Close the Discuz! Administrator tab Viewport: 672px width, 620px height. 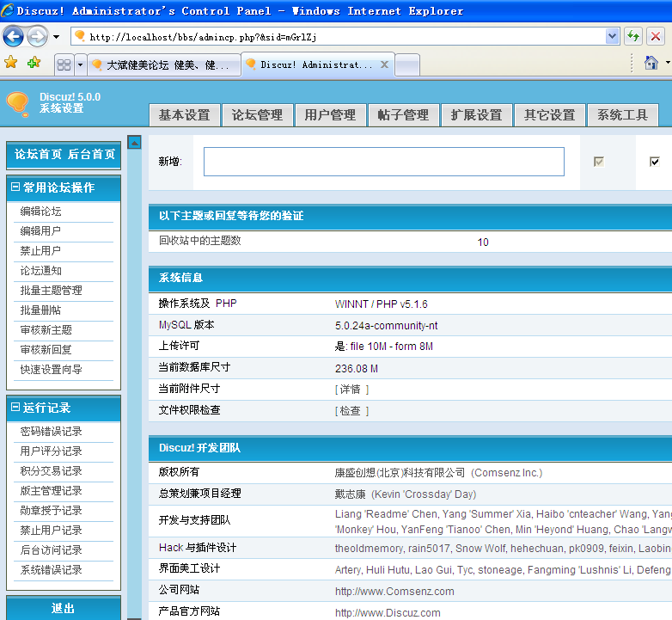384,64
